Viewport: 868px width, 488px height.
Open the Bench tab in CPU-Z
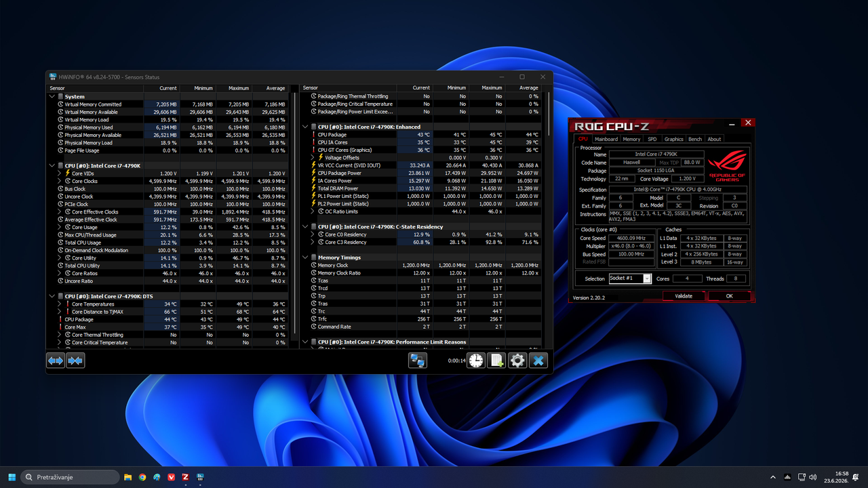695,139
